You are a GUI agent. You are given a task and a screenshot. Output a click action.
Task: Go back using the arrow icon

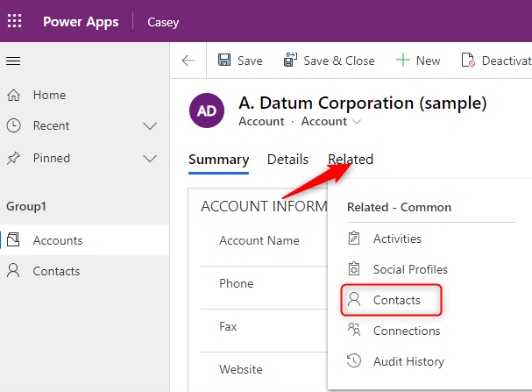click(188, 61)
